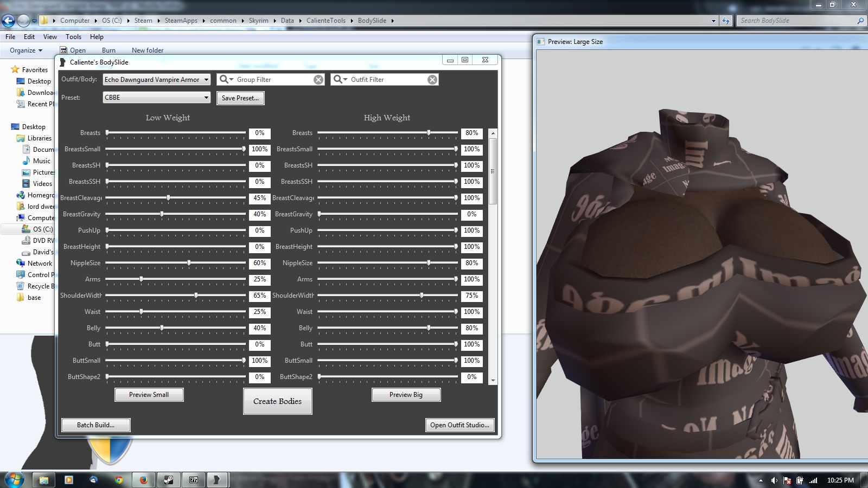
Task: Click the volume icon in system tray
Action: click(774, 480)
